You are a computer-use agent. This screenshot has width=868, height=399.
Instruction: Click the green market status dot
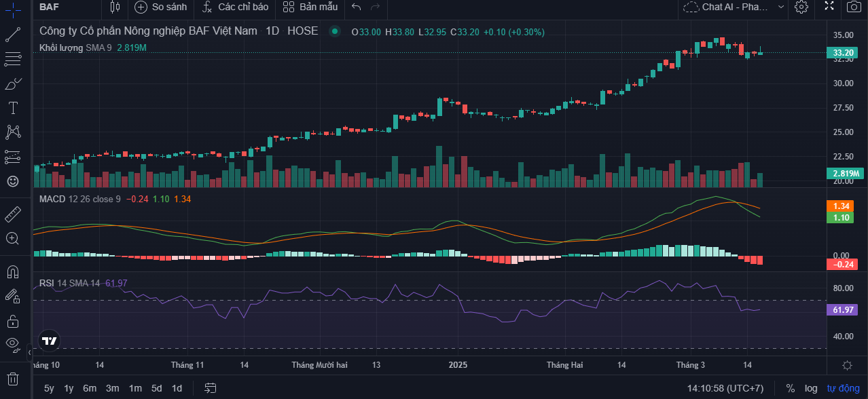(x=333, y=31)
